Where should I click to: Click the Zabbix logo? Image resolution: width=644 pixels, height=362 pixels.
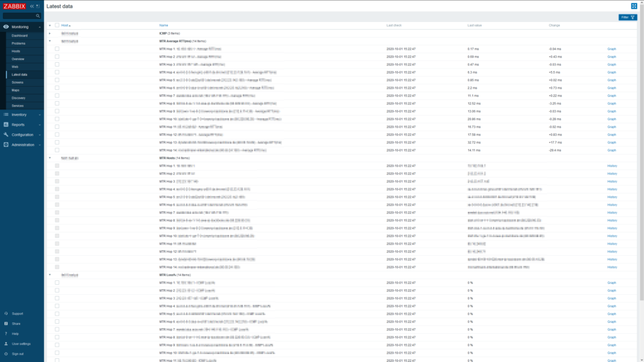click(14, 6)
